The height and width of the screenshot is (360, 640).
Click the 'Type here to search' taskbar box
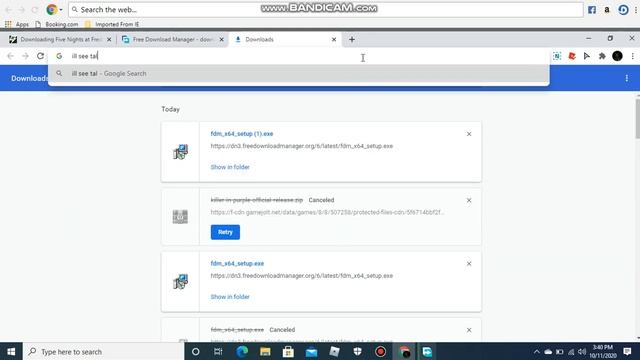103,351
